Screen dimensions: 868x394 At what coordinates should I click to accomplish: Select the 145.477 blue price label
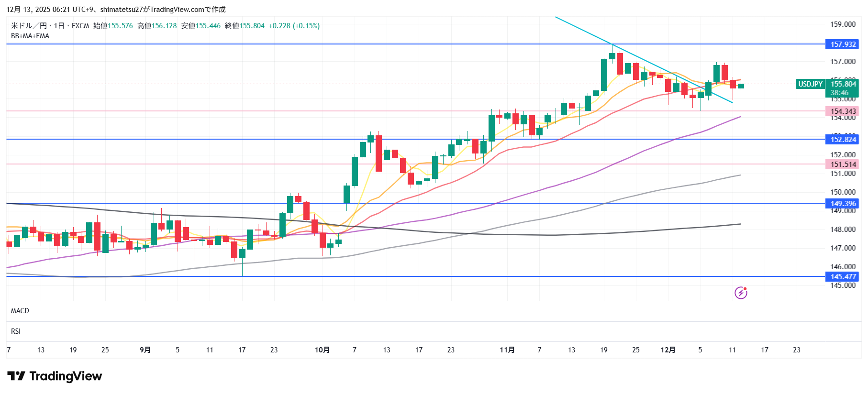[843, 277]
